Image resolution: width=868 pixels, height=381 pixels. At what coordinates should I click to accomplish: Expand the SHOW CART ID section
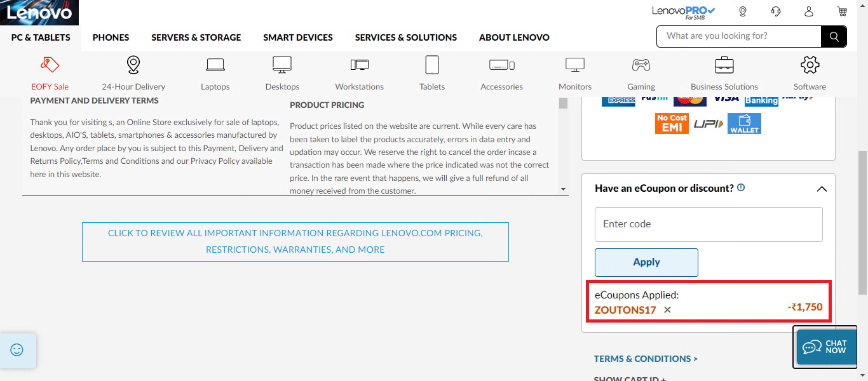(x=629, y=378)
